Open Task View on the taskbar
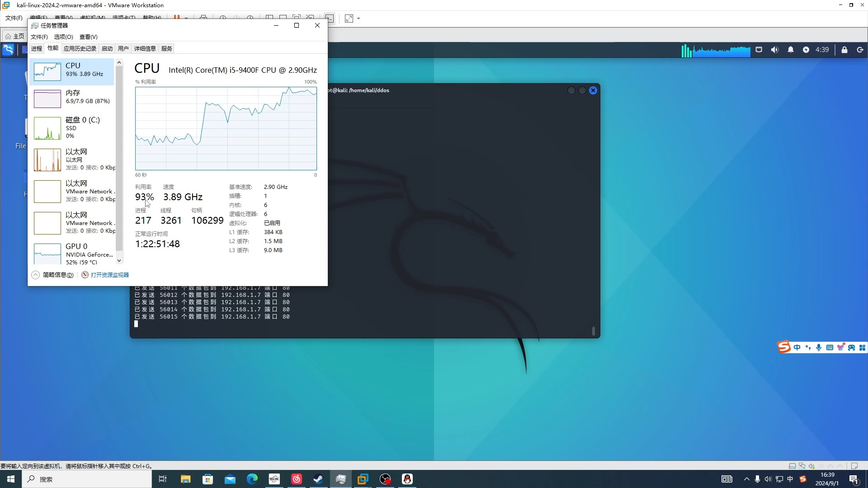The height and width of the screenshot is (488, 868). (163, 479)
